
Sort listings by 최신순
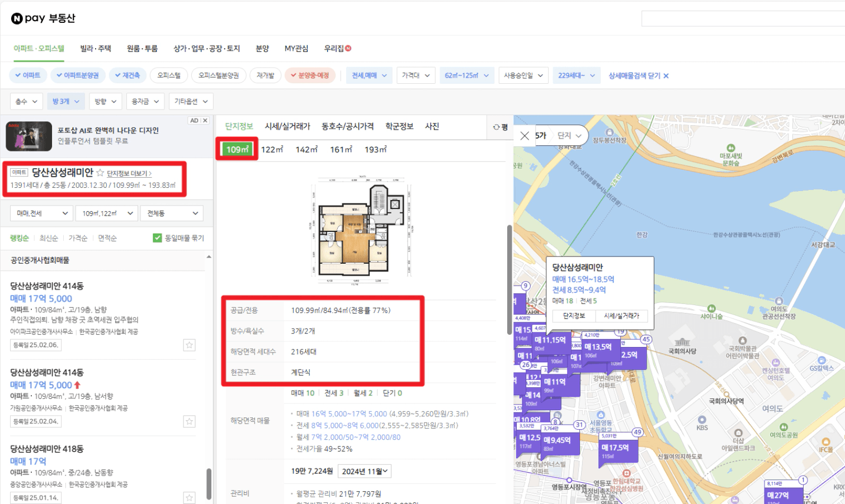49,238
